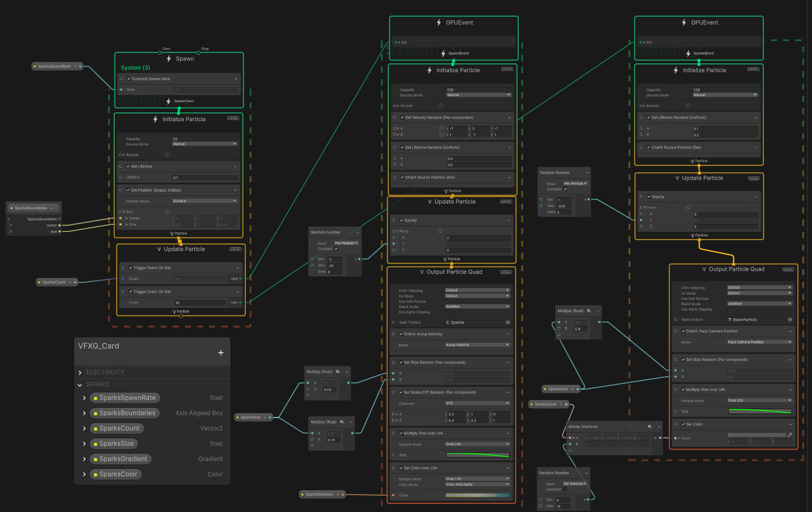Disable Set Velocity Random (Per-component) block
The width and height of the screenshot is (812, 512).
tap(402, 117)
